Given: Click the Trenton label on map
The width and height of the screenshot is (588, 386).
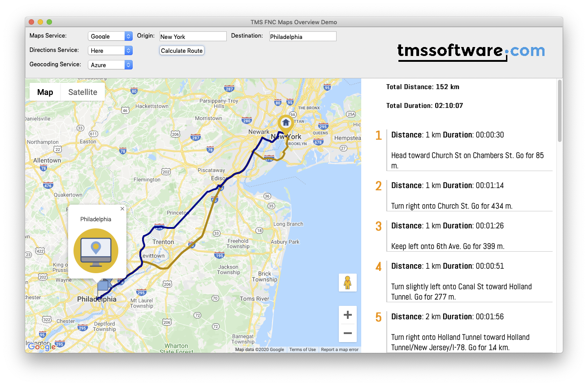Looking at the screenshot, I should pyautogui.click(x=163, y=242).
